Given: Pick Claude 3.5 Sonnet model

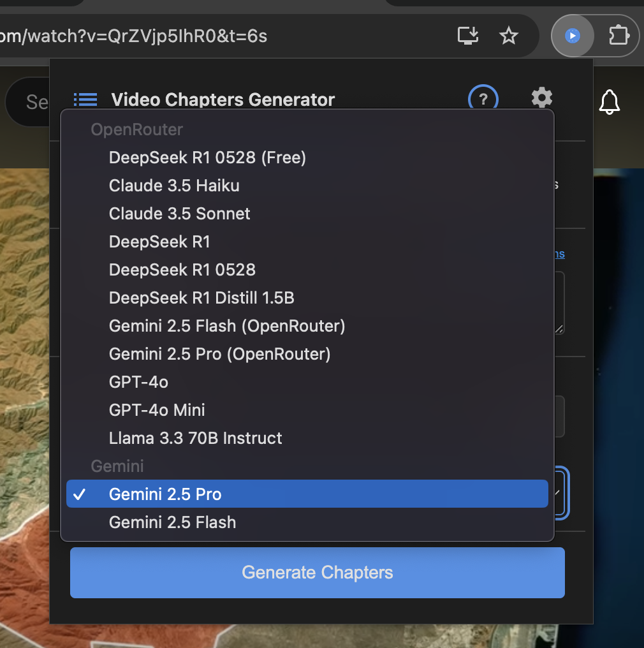Looking at the screenshot, I should coord(307,214).
